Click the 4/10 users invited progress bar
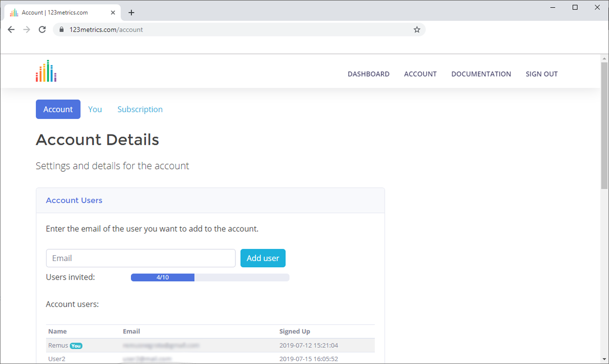The width and height of the screenshot is (609, 364). [x=210, y=277]
